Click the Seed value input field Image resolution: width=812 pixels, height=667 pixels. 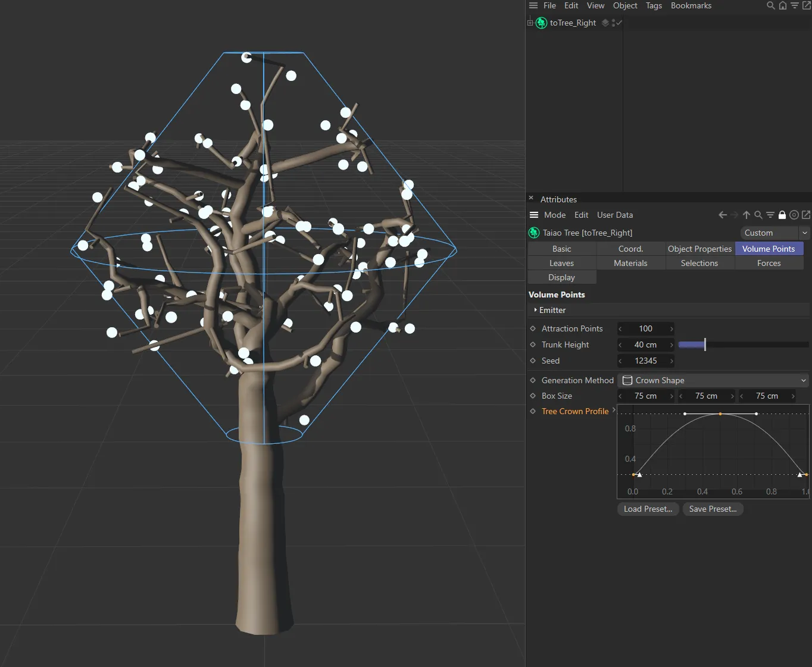(645, 361)
